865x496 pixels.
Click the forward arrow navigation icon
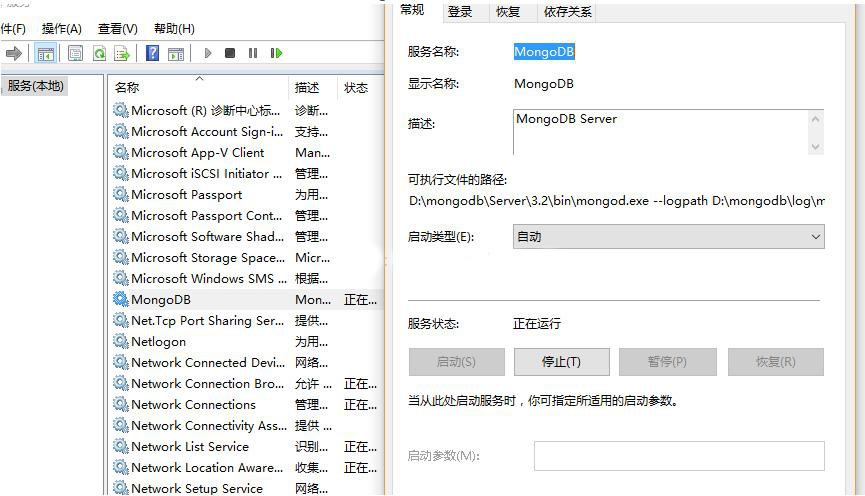coord(14,53)
